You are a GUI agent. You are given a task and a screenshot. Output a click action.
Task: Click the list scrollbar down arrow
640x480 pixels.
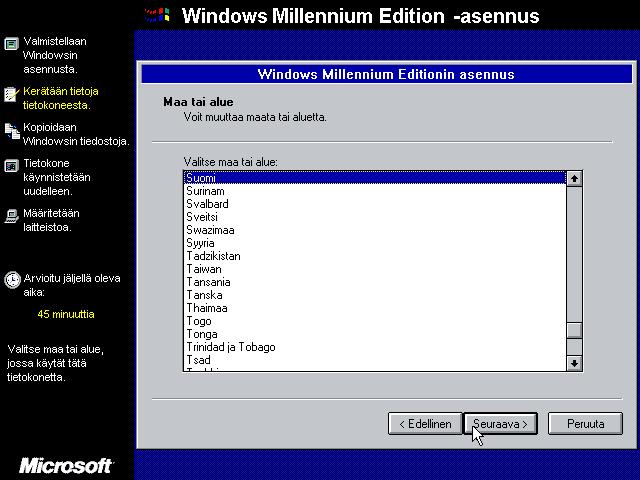(574, 363)
